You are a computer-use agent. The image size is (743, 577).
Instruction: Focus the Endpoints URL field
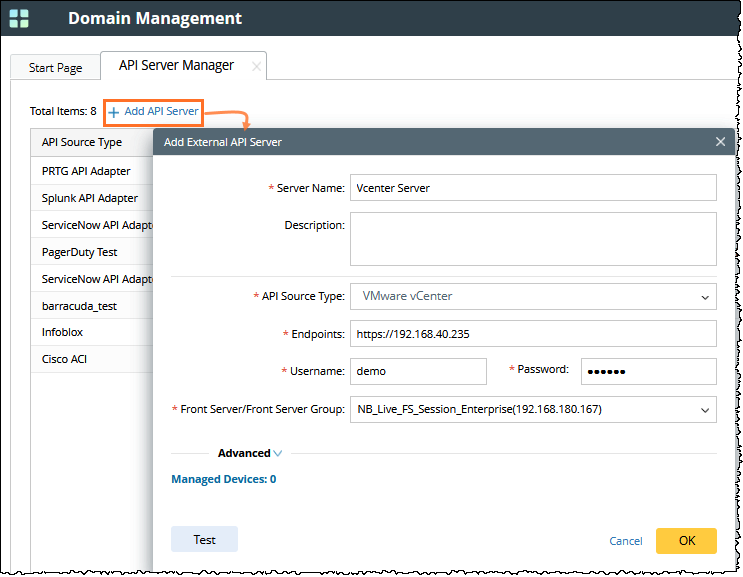(532, 334)
